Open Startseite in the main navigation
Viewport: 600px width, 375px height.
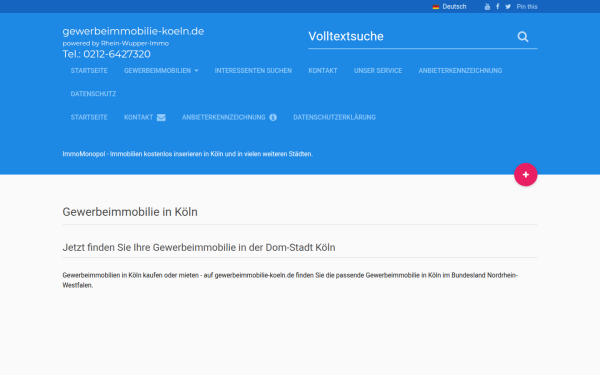click(89, 71)
